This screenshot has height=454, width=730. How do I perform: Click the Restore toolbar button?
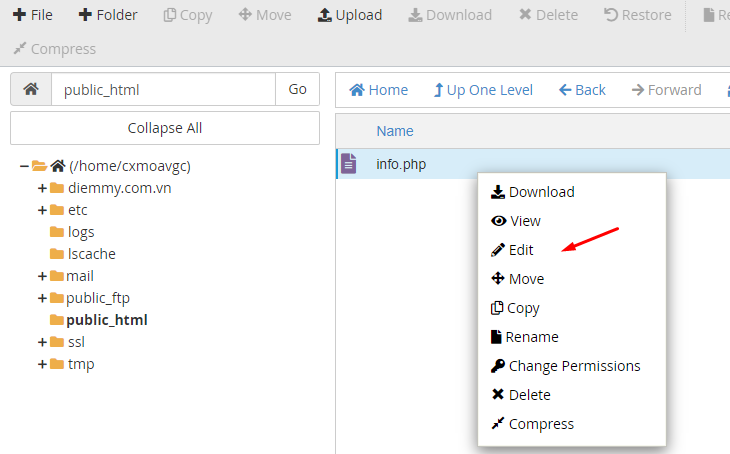tap(638, 15)
